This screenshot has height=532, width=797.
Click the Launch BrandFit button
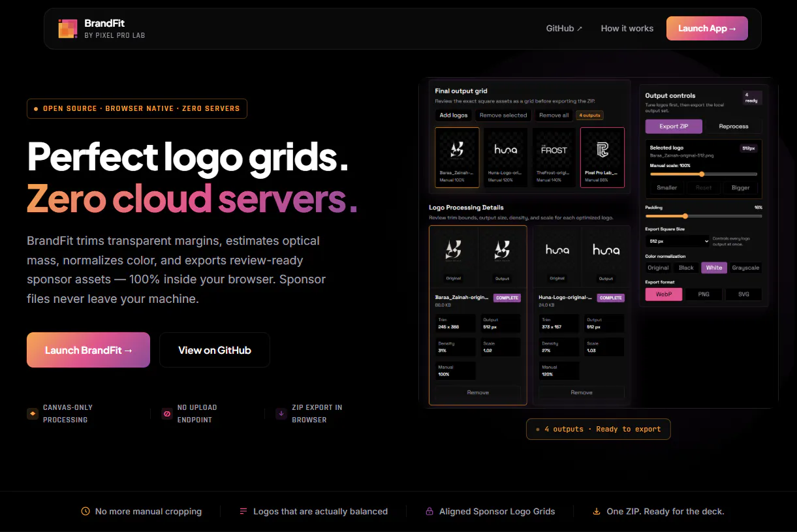[88, 350]
